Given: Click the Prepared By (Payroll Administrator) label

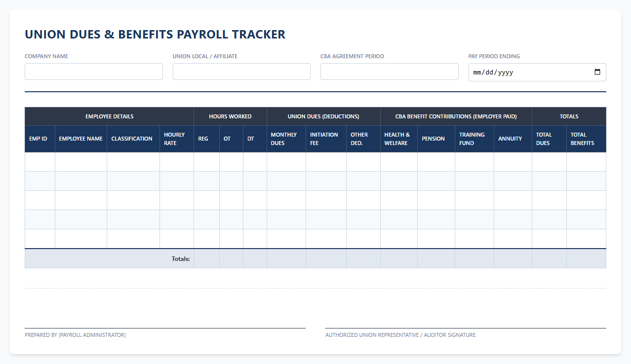Looking at the screenshot, I should [x=75, y=335].
